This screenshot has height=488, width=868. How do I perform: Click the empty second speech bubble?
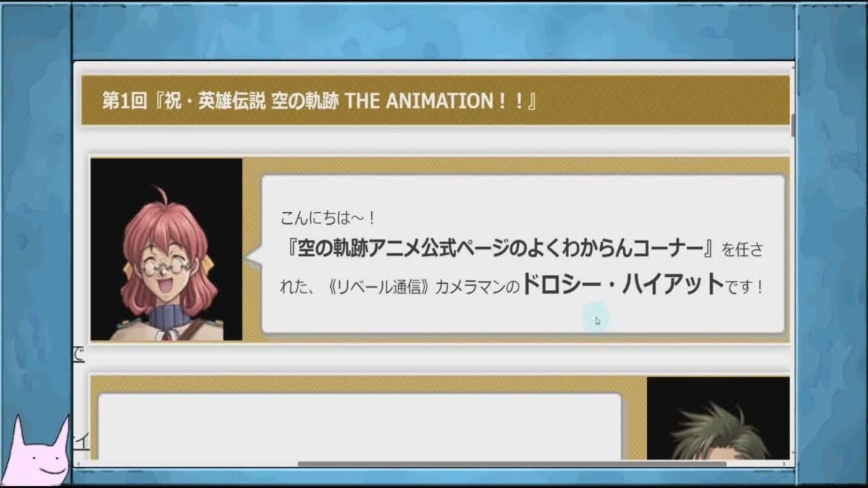click(x=360, y=426)
